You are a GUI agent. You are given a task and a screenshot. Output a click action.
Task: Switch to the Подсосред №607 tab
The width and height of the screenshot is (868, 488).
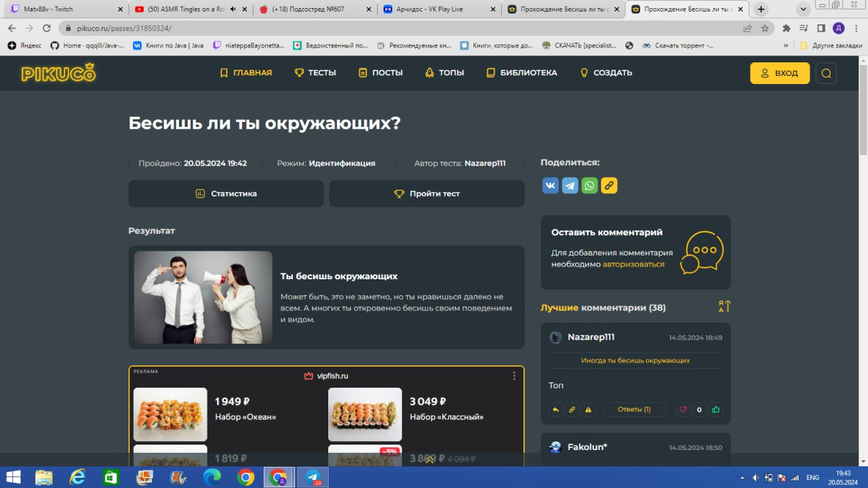pos(315,9)
